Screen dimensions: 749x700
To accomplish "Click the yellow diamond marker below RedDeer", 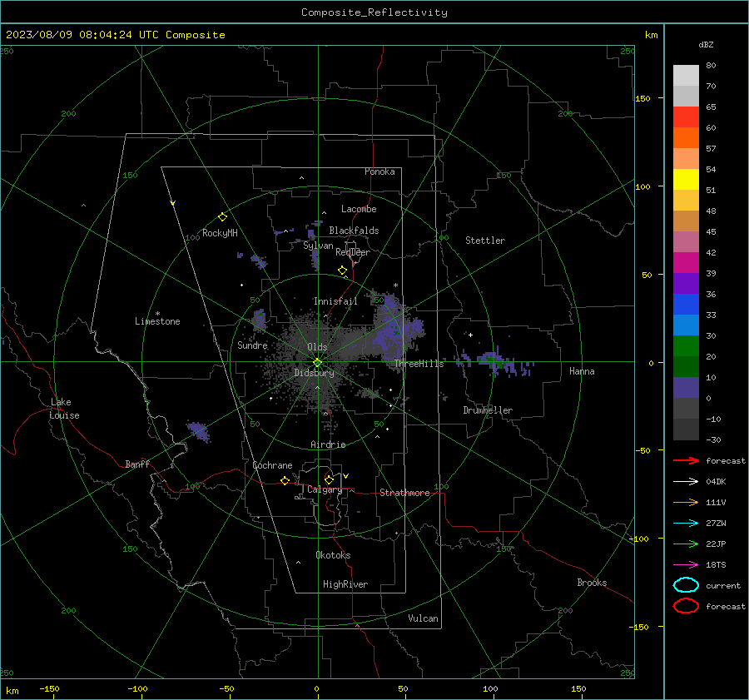I will click(x=343, y=271).
